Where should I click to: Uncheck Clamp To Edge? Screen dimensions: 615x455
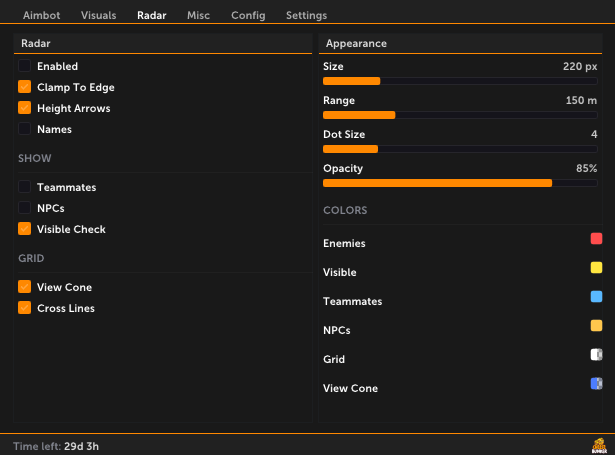pos(24,87)
